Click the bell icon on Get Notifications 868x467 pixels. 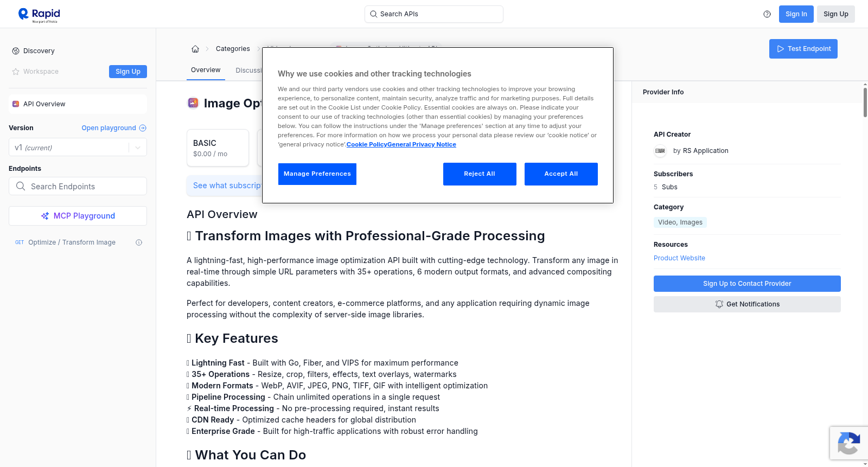(x=719, y=304)
